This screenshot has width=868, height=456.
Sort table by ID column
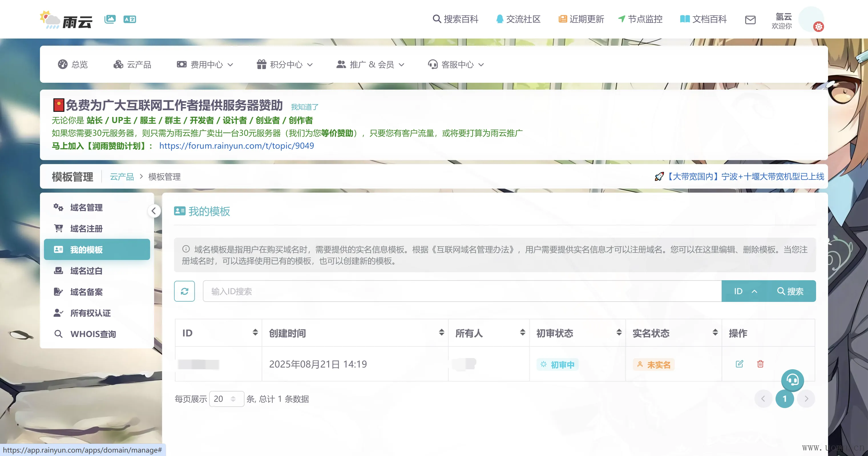click(255, 333)
